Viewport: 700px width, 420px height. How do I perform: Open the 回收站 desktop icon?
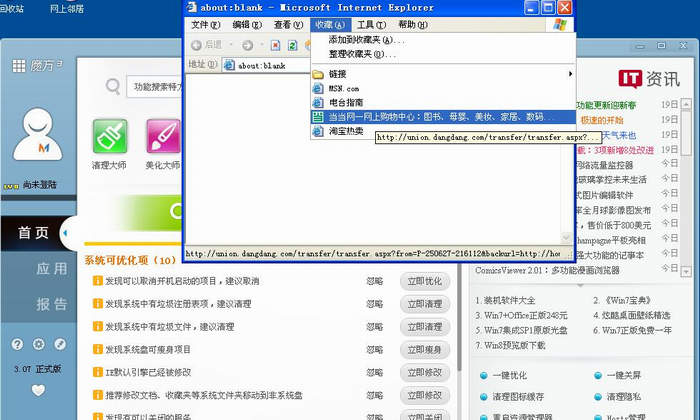12,8
